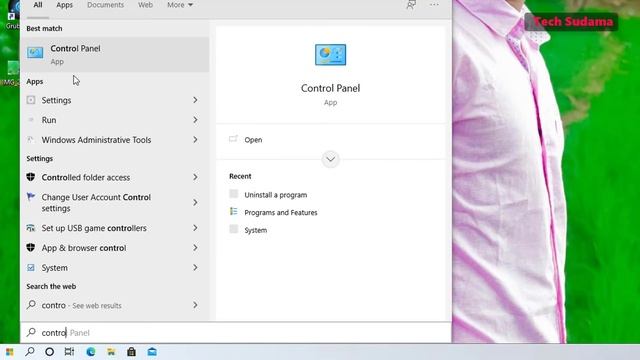Click the Uninstall a program recent icon
The width and height of the screenshot is (640, 360).
point(233,194)
